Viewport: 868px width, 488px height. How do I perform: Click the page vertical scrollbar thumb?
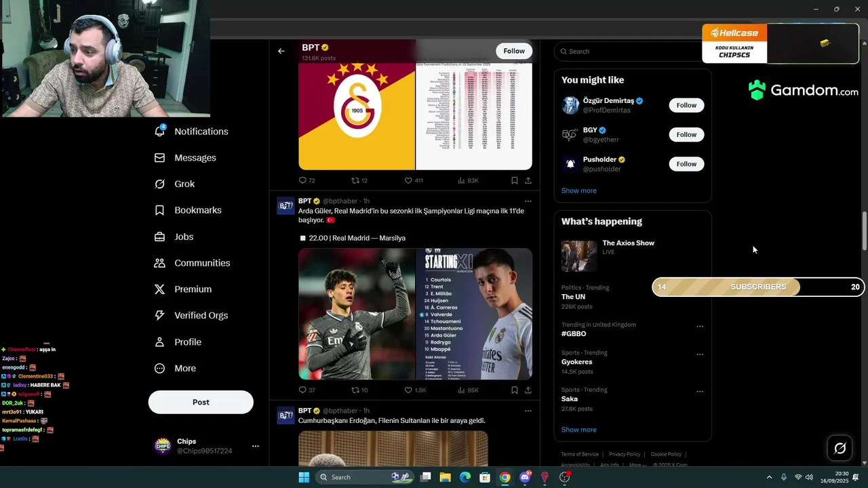pos(864,230)
